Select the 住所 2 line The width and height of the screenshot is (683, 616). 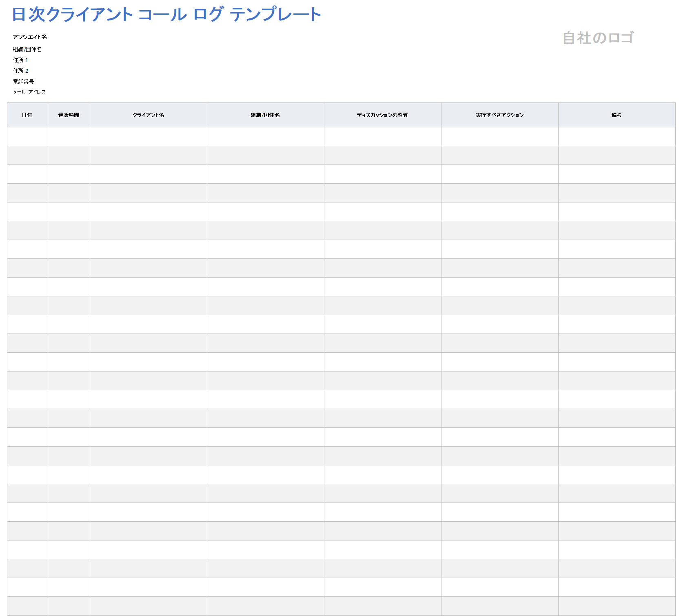click(x=20, y=71)
